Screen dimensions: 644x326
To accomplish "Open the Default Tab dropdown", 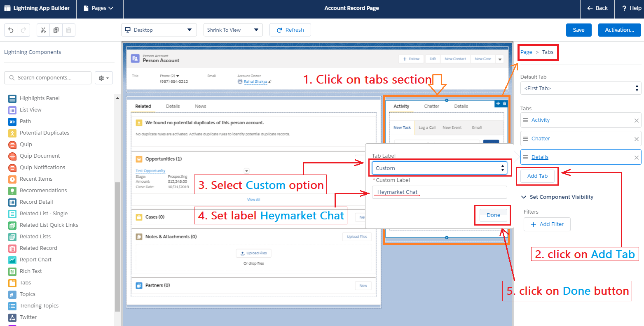I will [x=580, y=88].
